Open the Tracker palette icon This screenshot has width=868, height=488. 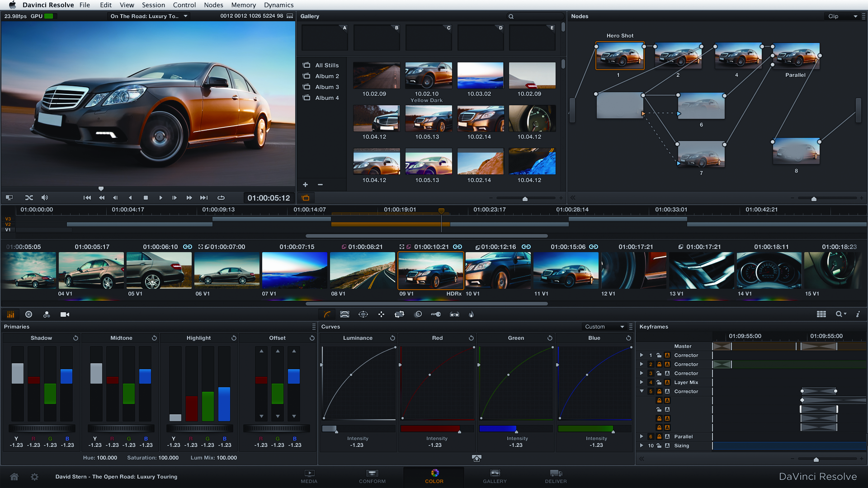(x=381, y=314)
